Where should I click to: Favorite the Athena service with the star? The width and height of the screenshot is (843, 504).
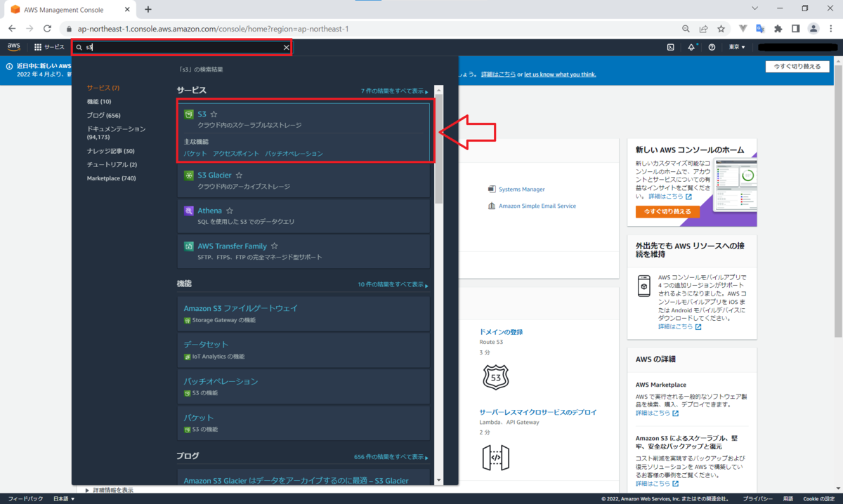click(229, 211)
